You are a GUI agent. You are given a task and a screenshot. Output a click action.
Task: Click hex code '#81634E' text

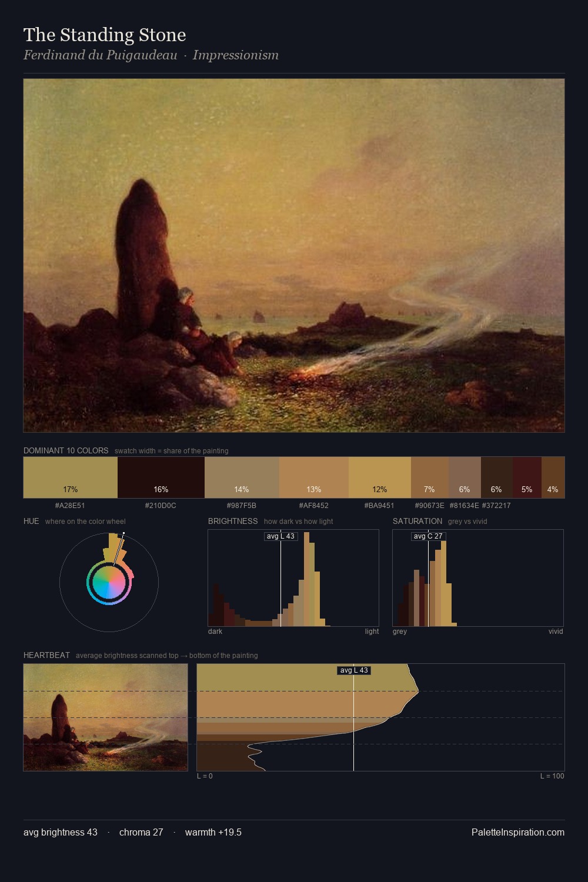[x=465, y=506]
